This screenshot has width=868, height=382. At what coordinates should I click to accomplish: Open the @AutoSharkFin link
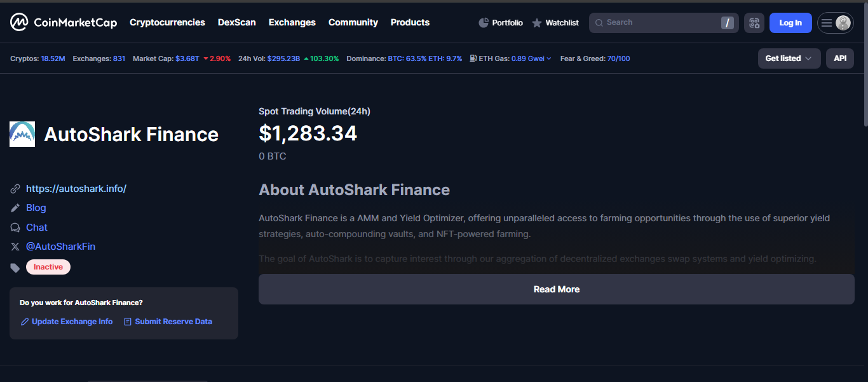click(x=60, y=247)
